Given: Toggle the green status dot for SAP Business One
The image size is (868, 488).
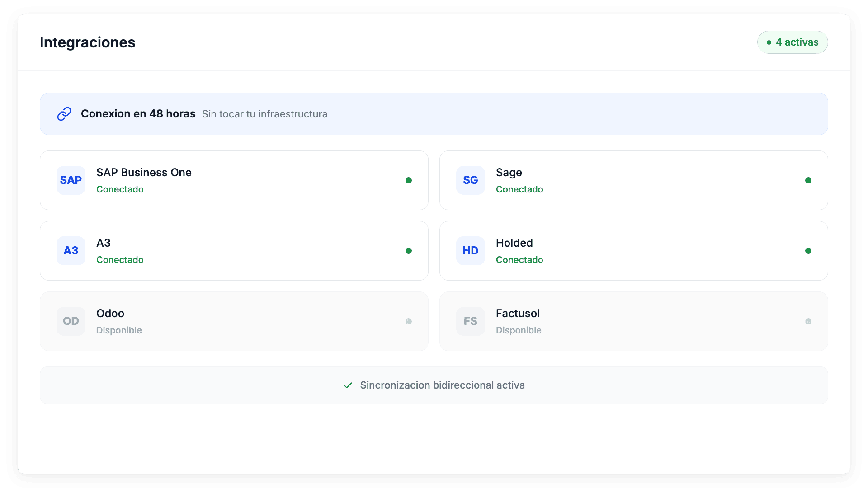Looking at the screenshot, I should pyautogui.click(x=409, y=180).
